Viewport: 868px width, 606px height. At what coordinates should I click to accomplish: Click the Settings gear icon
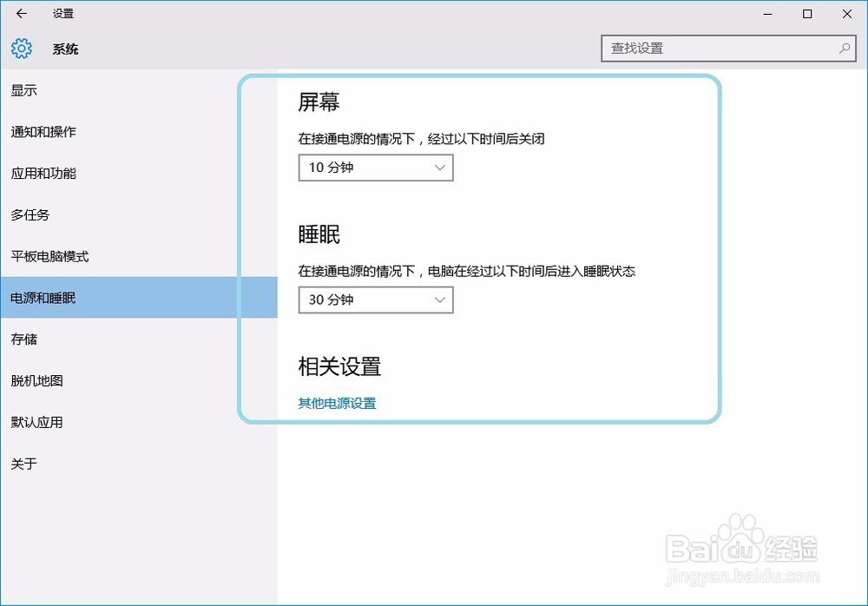tap(20, 49)
